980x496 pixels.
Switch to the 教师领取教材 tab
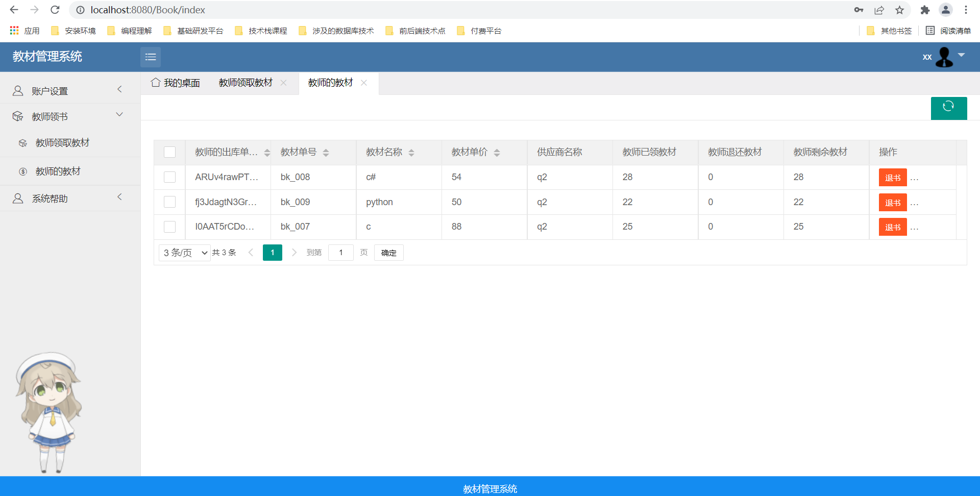click(x=245, y=82)
